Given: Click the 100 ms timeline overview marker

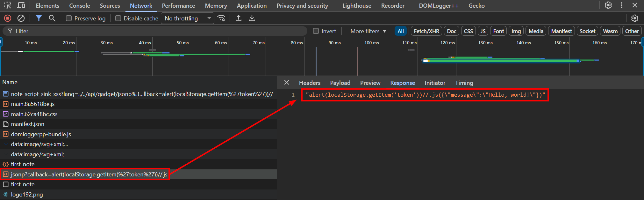Looking at the screenshot, I should (371, 43).
